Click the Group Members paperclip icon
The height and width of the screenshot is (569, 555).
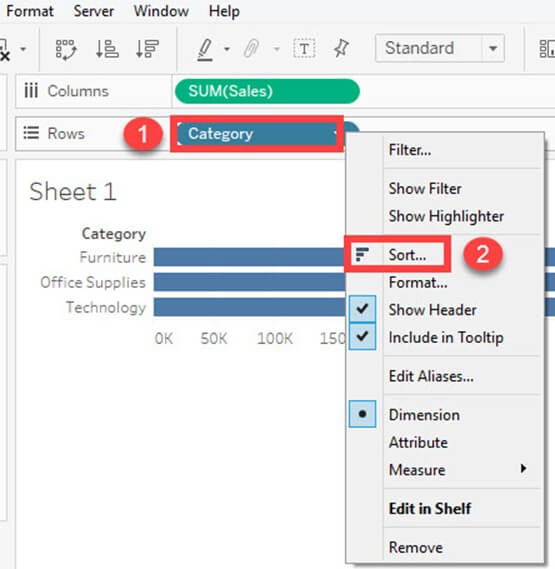click(251, 49)
